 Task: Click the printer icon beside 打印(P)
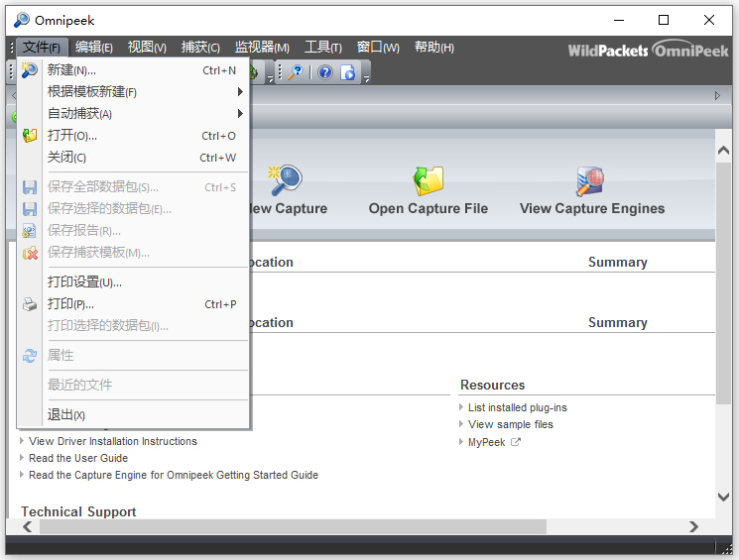30,304
